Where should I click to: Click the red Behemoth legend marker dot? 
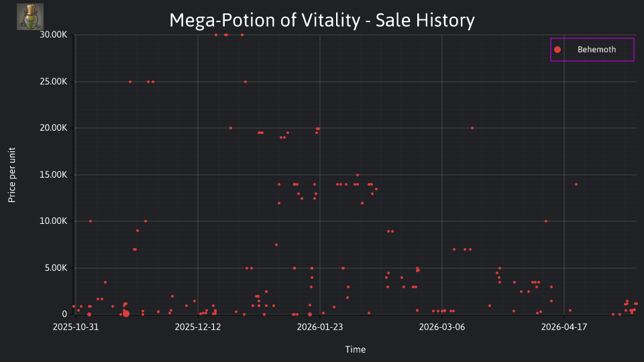click(x=557, y=50)
